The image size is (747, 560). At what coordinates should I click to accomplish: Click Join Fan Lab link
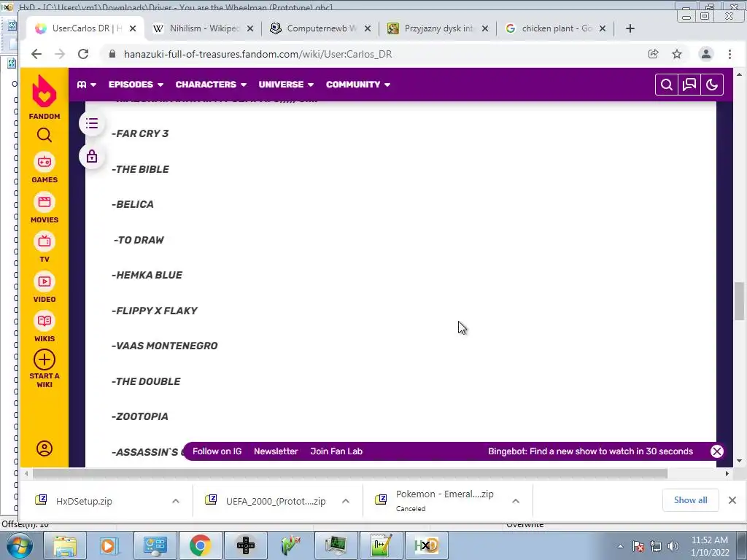[336, 451]
